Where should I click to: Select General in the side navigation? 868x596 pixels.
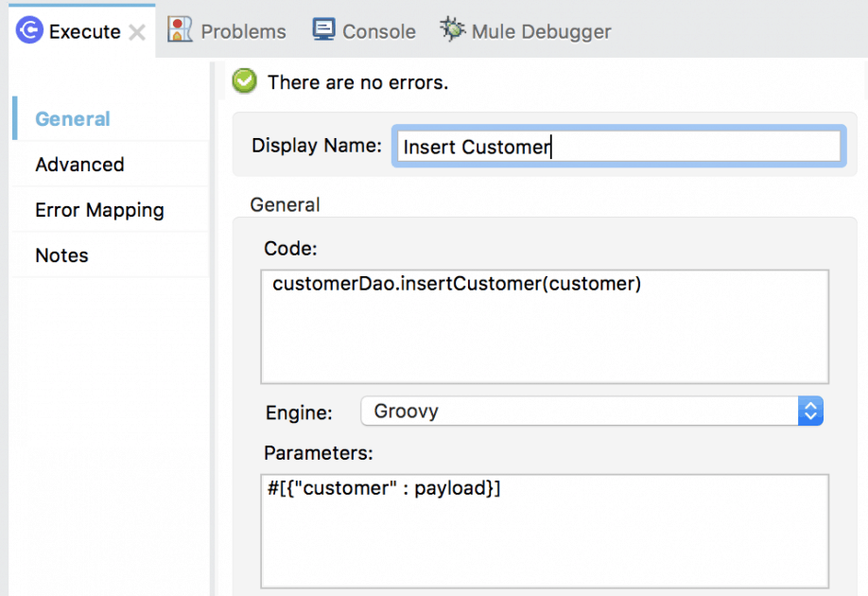[73, 119]
